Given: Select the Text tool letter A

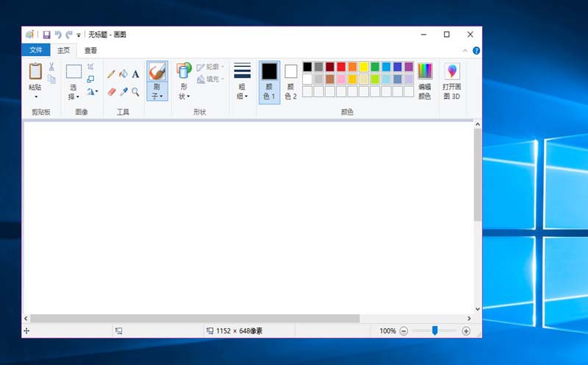Looking at the screenshot, I should [135, 74].
